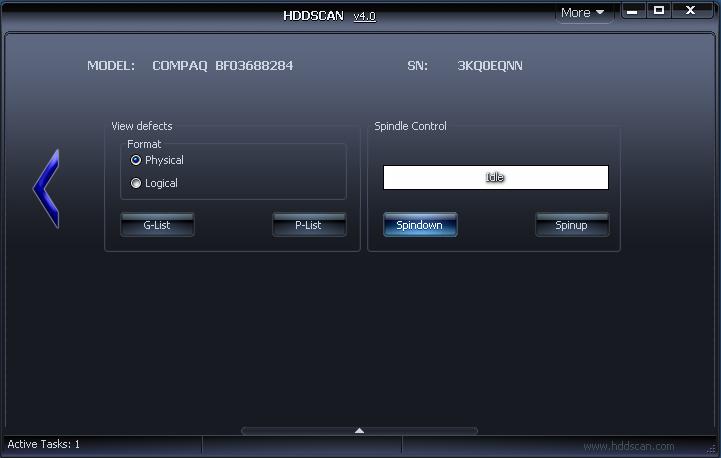The height and width of the screenshot is (458, 721).
Task: Select the Logical format radio button
Action: (x=137, y=183)
